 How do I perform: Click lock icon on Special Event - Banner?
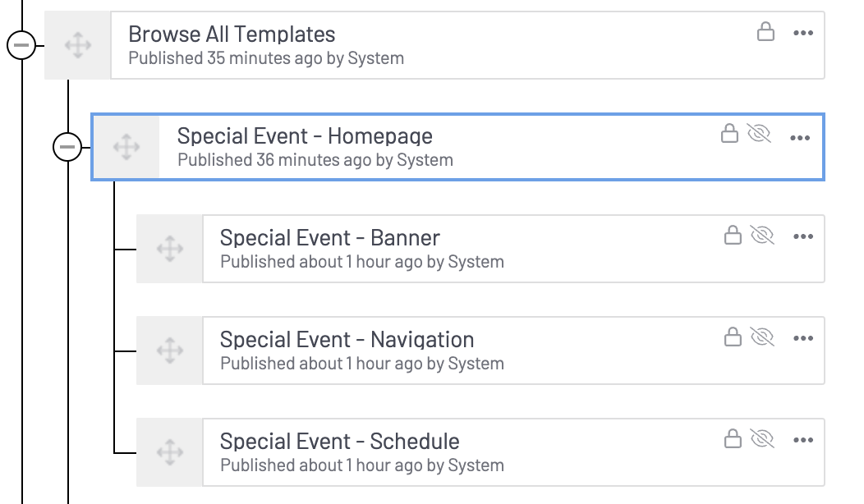point(733,236)
